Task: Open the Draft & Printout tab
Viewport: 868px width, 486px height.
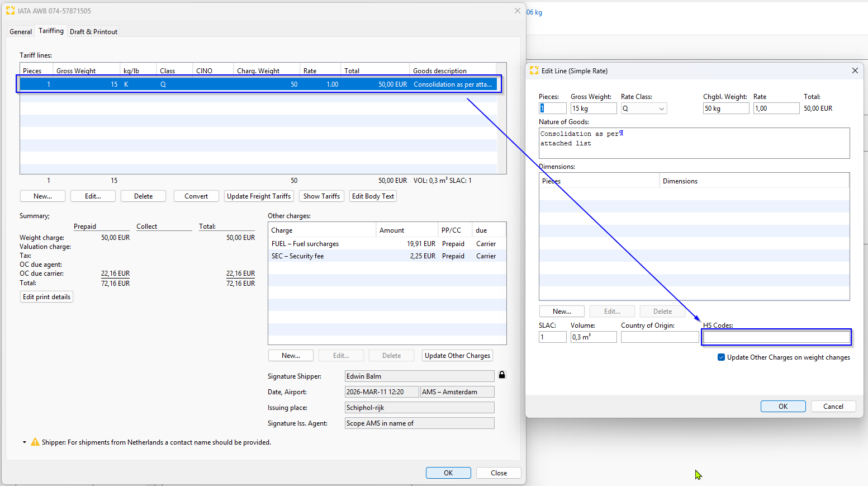Action: coord(93,32)
